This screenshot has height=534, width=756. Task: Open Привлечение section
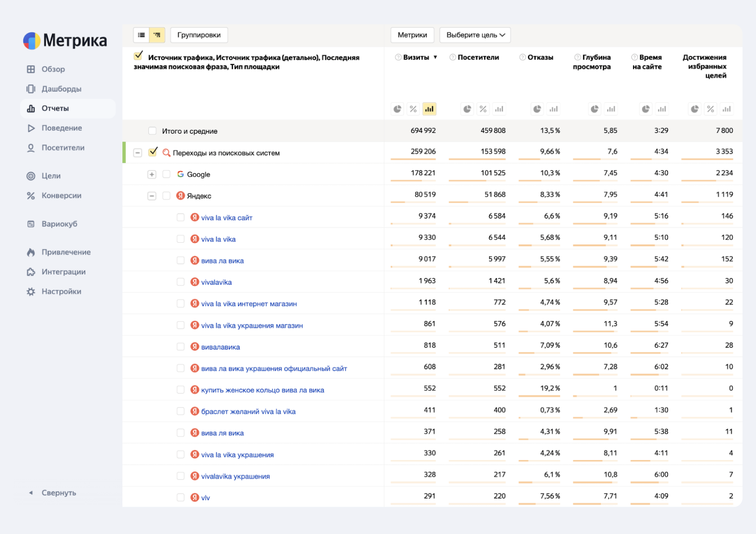click(58, 252)
